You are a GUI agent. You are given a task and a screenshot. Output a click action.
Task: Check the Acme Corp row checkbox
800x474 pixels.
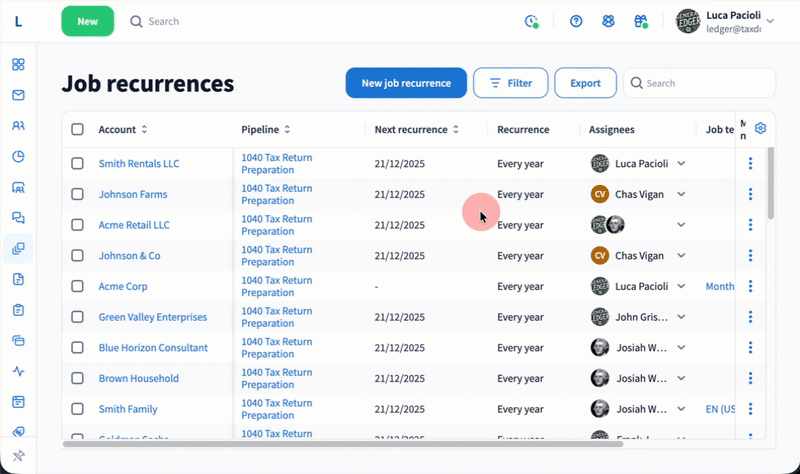78,286
